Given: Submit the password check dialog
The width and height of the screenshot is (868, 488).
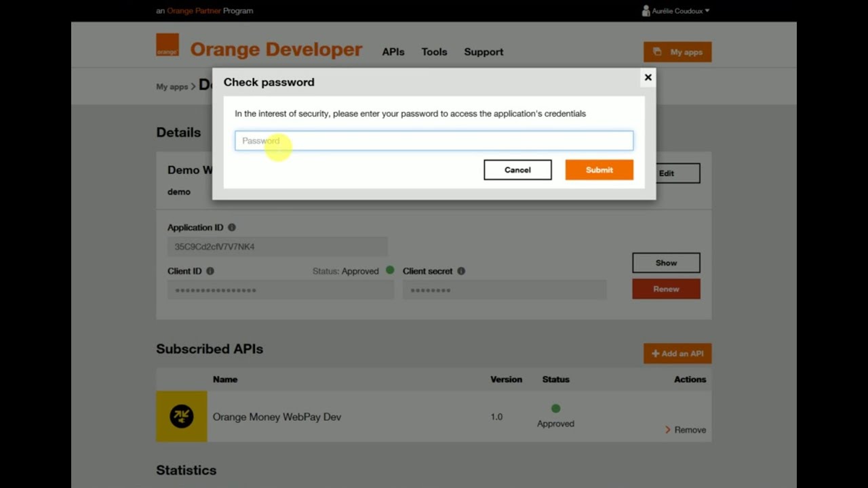Looking at the screenshot, I should tap(599, 170).
